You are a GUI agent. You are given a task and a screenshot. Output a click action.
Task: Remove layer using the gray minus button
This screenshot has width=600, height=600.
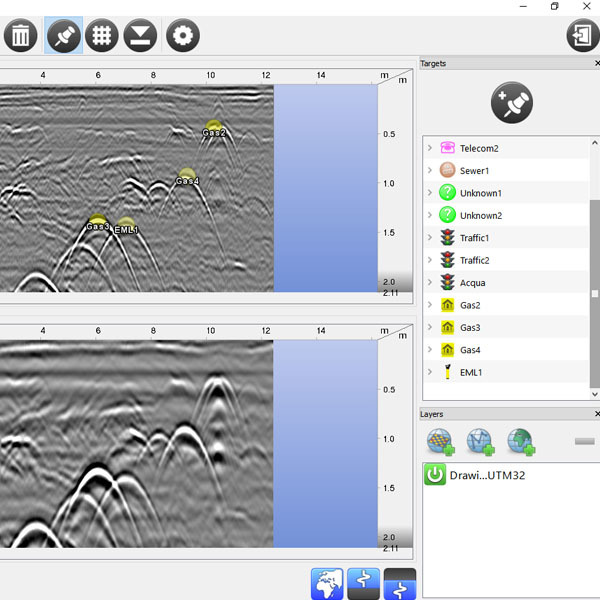pos(585,441)
